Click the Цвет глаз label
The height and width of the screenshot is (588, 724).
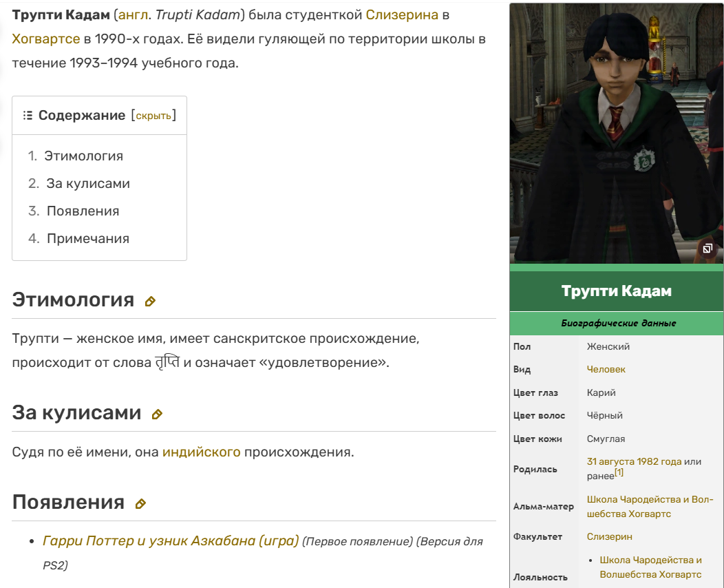[535, 392]
